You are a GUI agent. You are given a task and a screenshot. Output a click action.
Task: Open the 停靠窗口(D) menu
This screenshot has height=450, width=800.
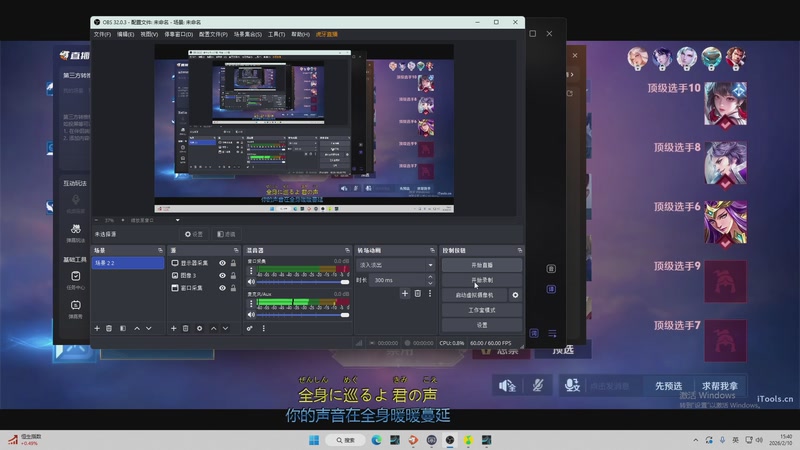[x=179, y=34]
